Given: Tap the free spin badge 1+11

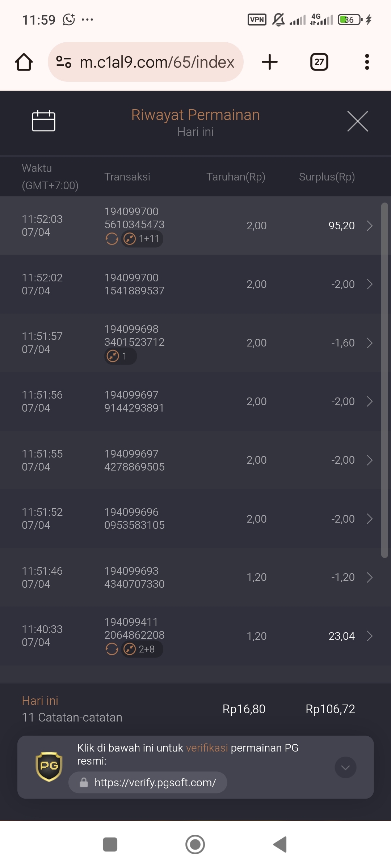Looking at the screenshot, I should coord(142,239).
